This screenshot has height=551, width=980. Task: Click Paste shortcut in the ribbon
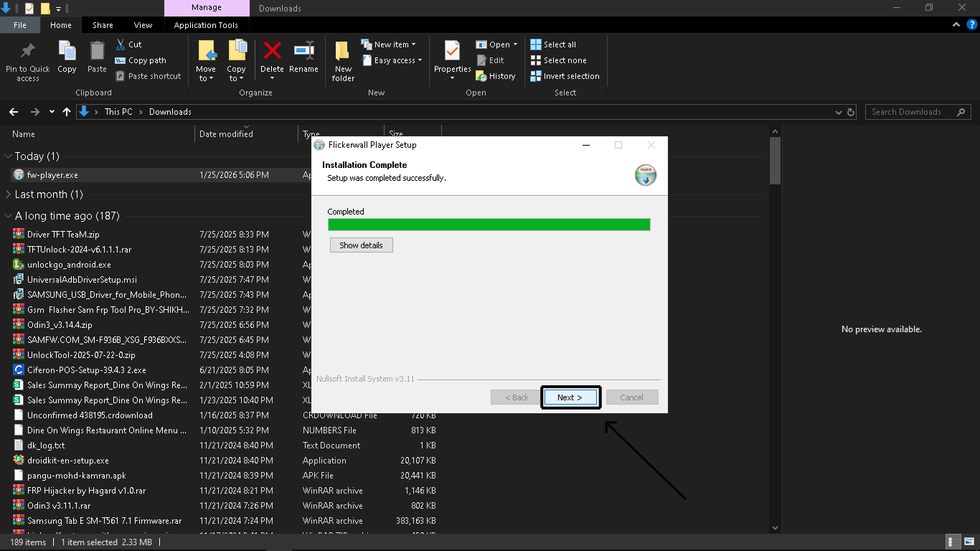(148, 76)
